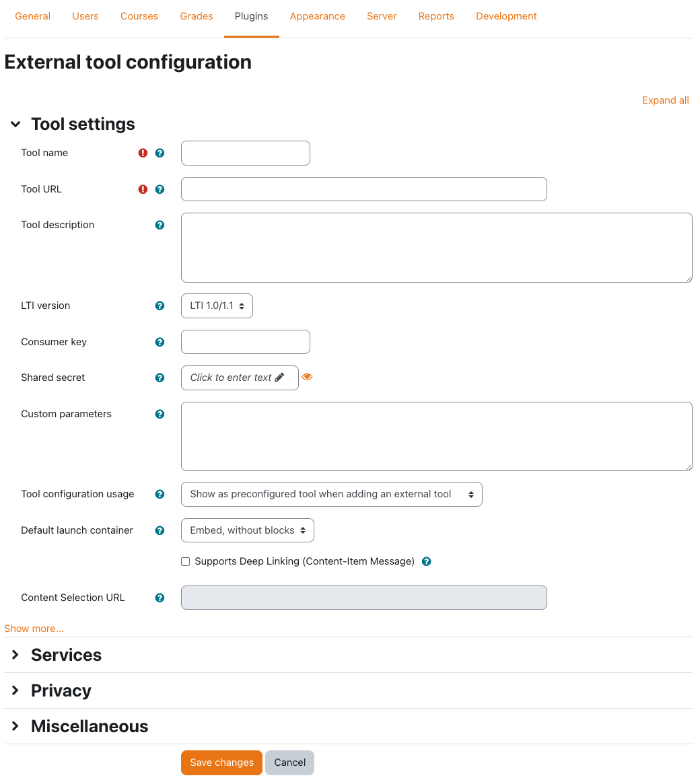Screen dimensions: 700x784
Task: Open help for Custom parameters
Action: pyautogui.click(x=160, y=414)
